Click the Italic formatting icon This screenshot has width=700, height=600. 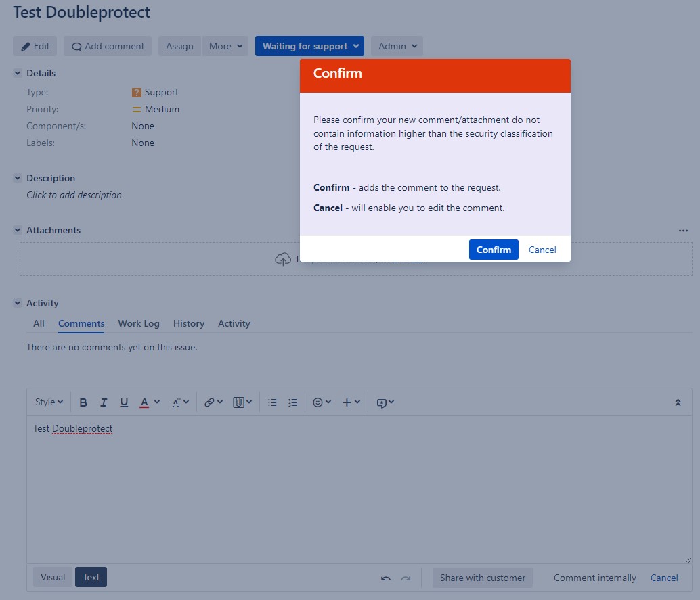coord(104,402)
